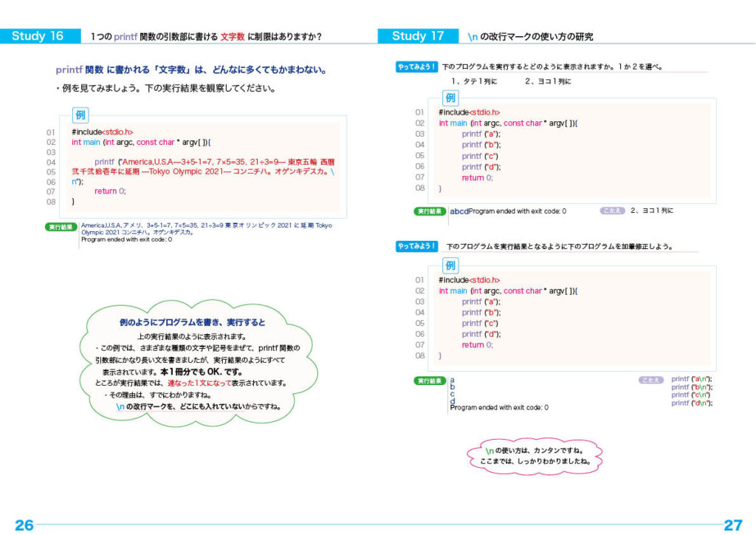
Task: Click the こたえ badge next to 2、ヨコ1列に
Action: click(612, 211)
